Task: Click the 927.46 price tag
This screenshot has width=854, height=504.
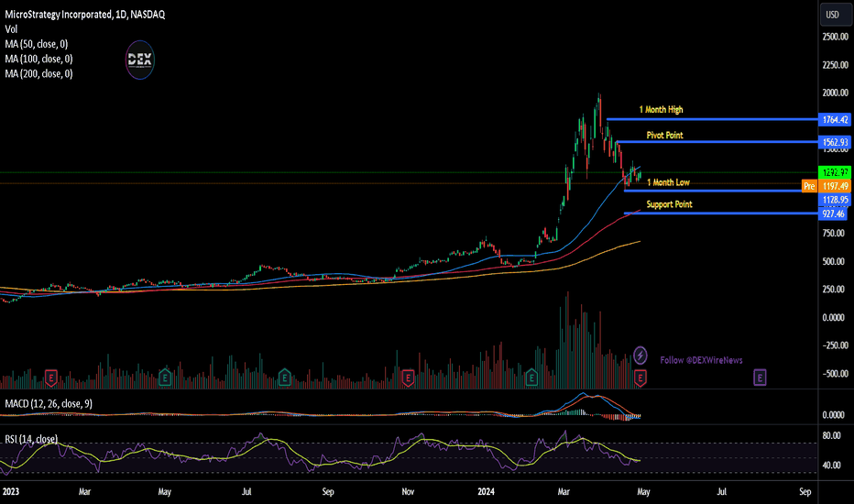Action: [x=833, y=214]
